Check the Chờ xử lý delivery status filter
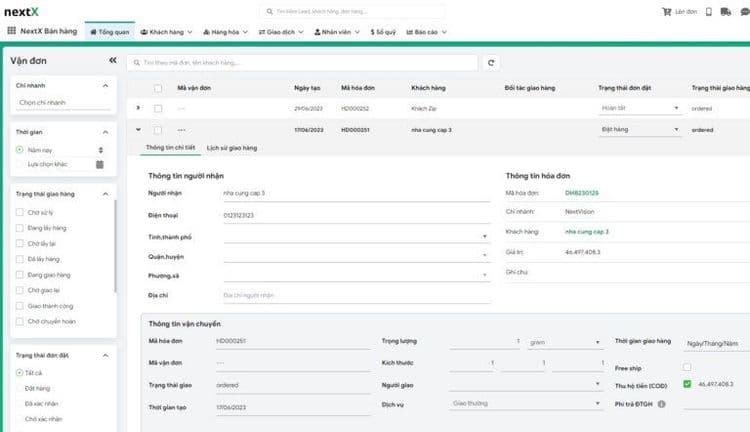This screenshot has height=432, width=750. (20, 212)
